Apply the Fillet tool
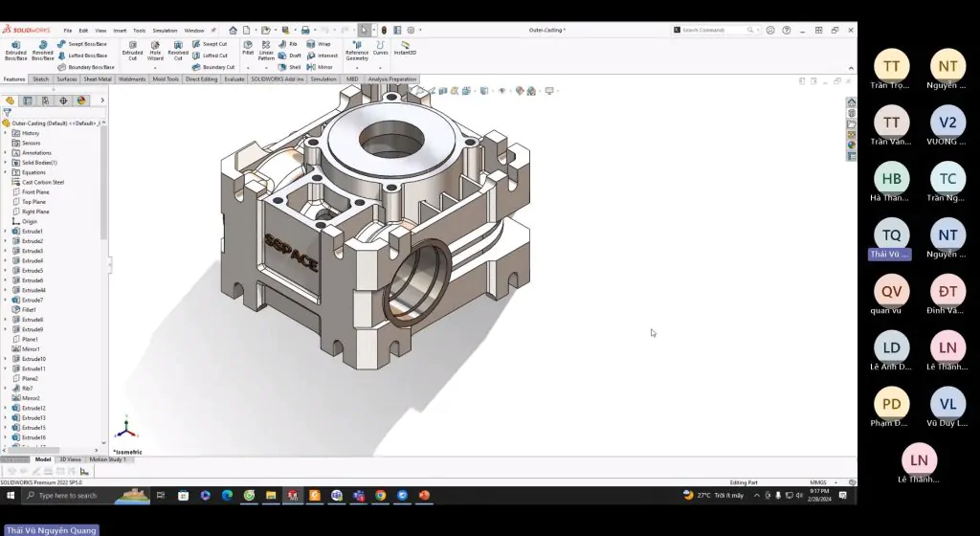 [248, 48]
